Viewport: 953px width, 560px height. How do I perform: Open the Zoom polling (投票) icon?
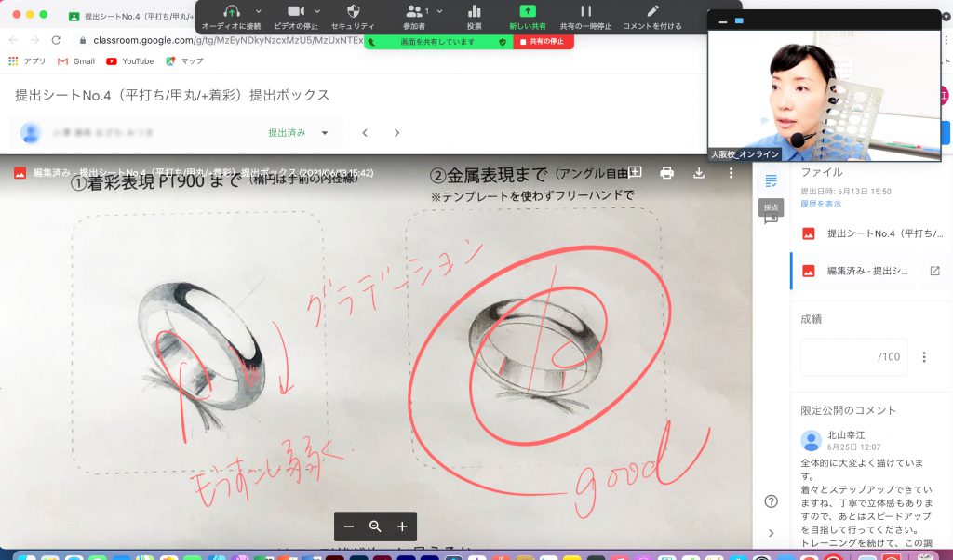click(474, 11)
